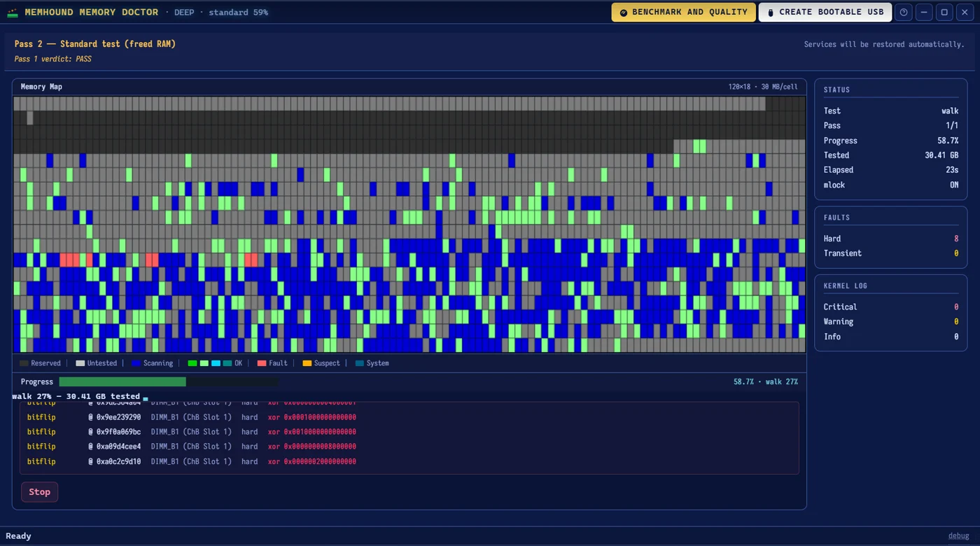Click the Reserved legend swatch
Screen dimensions: 980x546
click(24, 363)
